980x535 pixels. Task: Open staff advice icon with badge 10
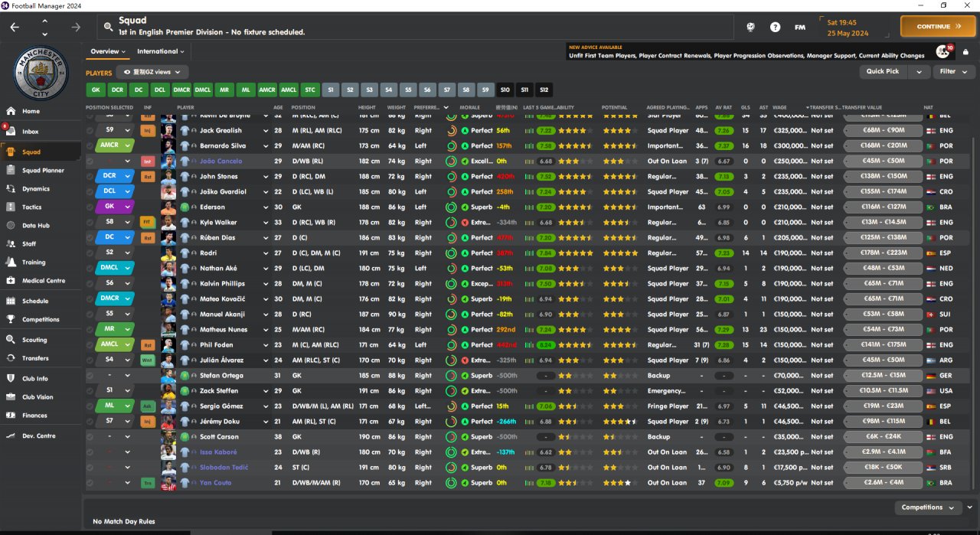coord(942,51)
